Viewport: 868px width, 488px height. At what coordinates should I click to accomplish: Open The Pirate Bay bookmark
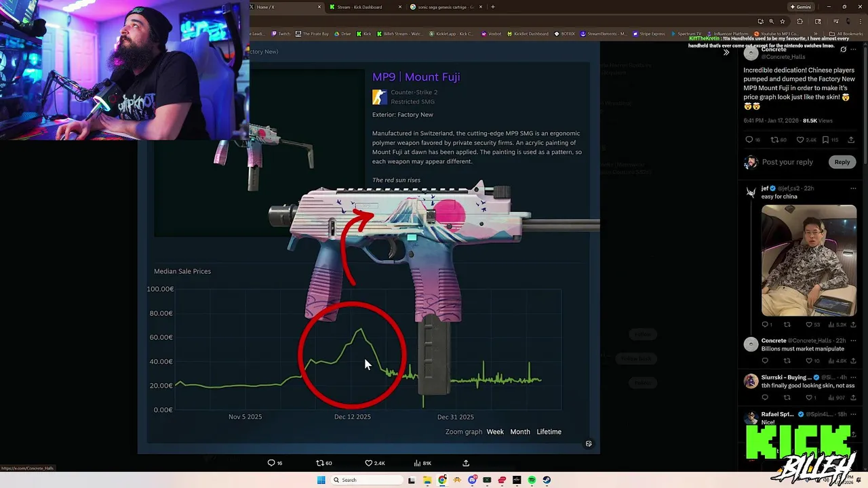pyautogui.click(x=312, y=34)
